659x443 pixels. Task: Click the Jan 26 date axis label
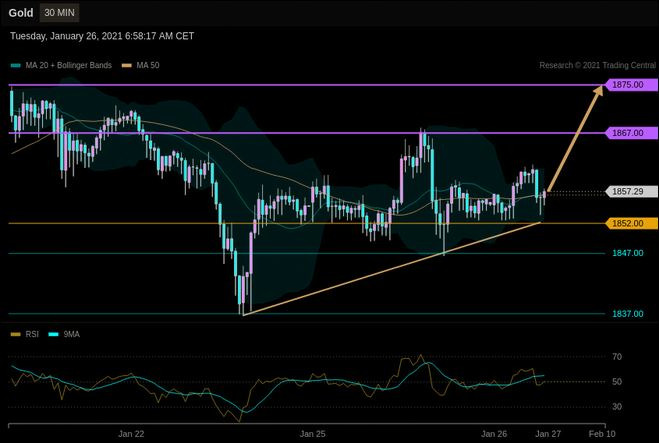[494, 434]
